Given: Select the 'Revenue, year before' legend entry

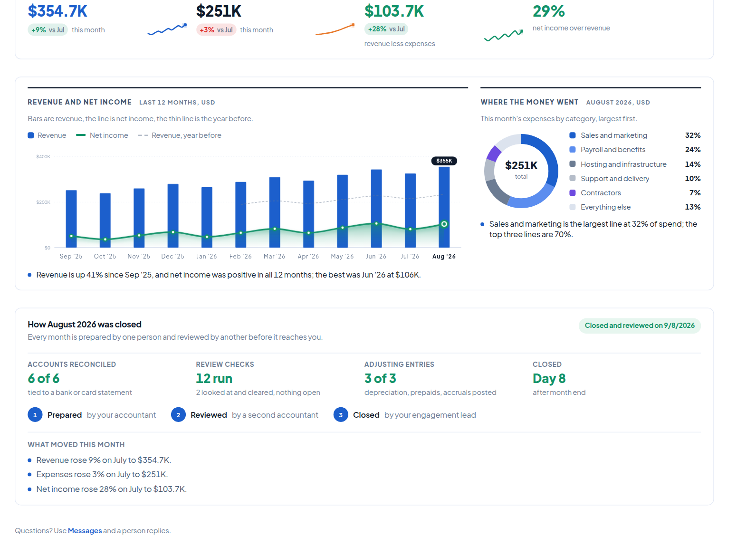Looking at the screenshot, I should pos(180,135).
